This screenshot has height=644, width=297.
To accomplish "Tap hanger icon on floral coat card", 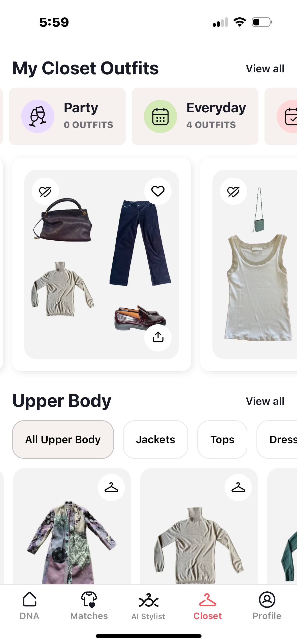I will point(111,488).
